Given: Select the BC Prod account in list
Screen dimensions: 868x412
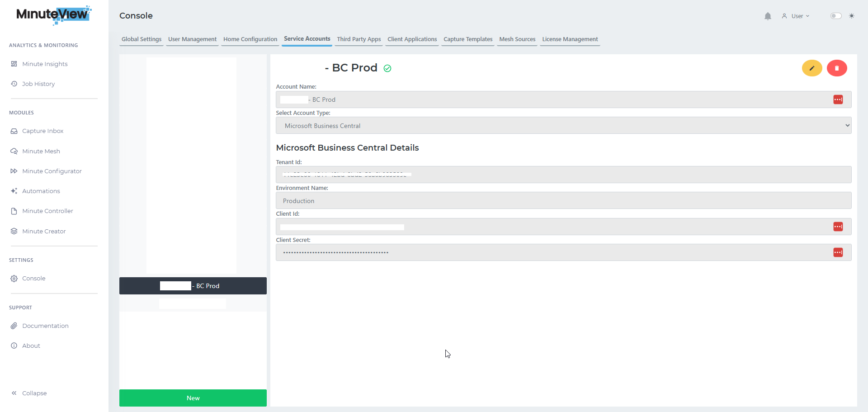Looking at the screenshot, I should coord(193,286).
